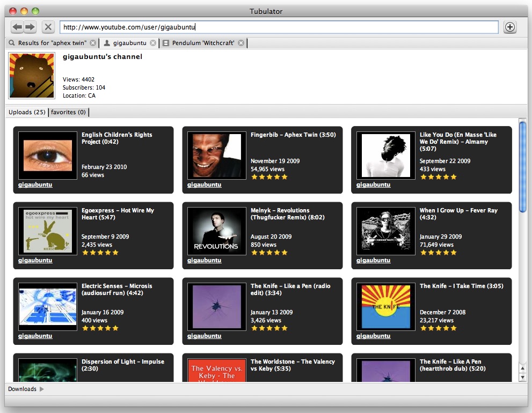Image resolution: width=532 pixels, height=413 pixels.
Task: Open Melnyk Revolutions thumbnail
Action: click(217, 231)
